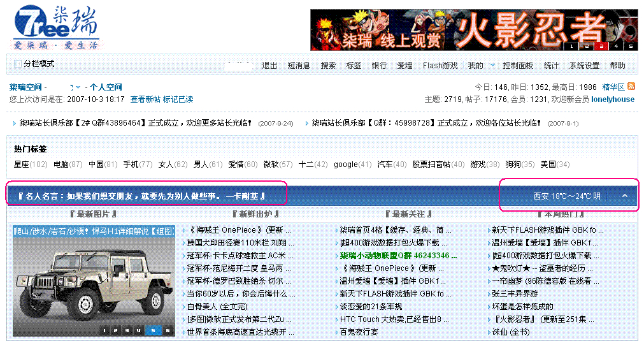Show picture slide 2 in 最新图片

click(x=115, y=330)
